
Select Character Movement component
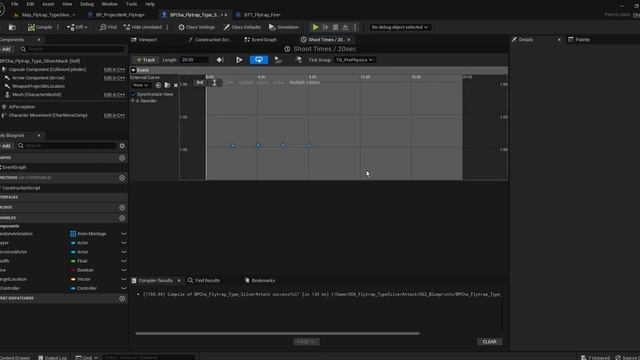point(48,116)
